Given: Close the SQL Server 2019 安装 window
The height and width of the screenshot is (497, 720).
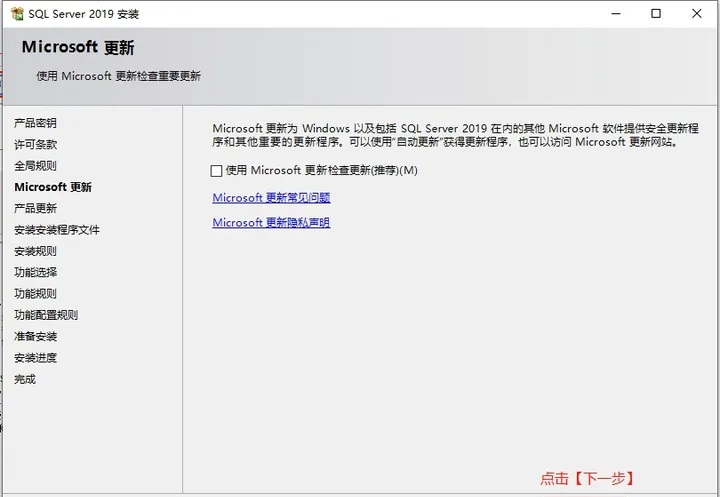Looking at the screenshot, I should (697, 14).
